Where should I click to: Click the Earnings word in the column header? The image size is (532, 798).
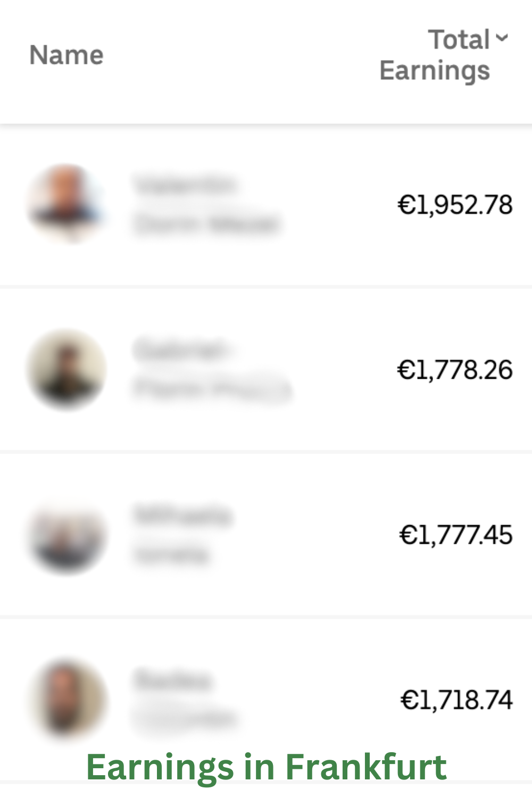435,71
